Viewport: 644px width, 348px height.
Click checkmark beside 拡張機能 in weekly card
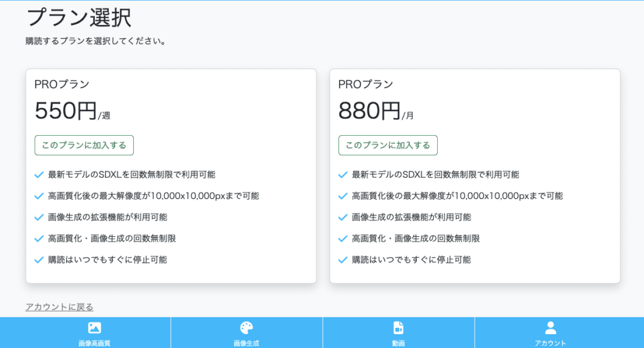[39, 217]
